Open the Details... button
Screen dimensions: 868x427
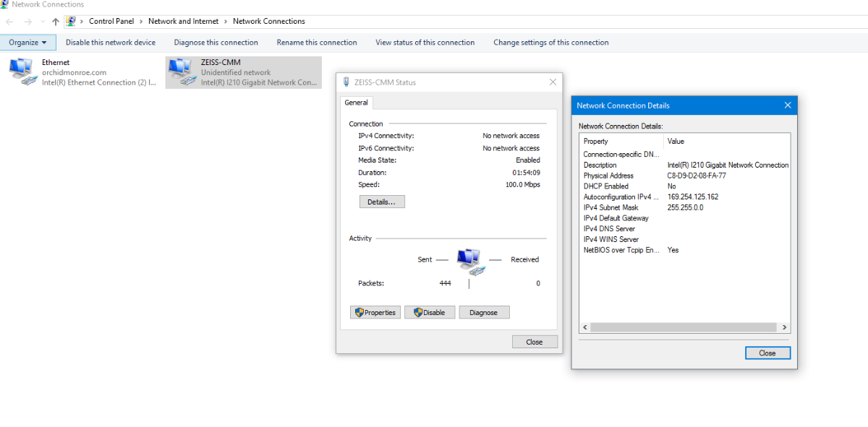point(382,202)
